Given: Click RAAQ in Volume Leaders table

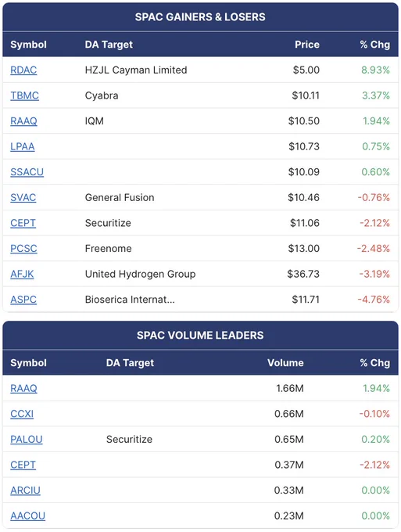Looking at the screenshot, I should (23, 388).
